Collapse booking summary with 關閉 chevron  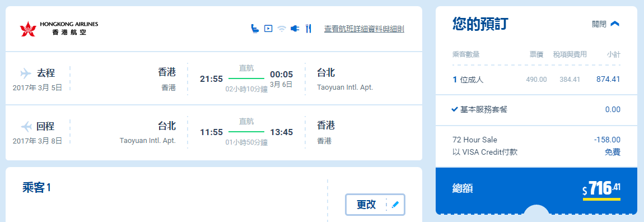coord(615,24)
